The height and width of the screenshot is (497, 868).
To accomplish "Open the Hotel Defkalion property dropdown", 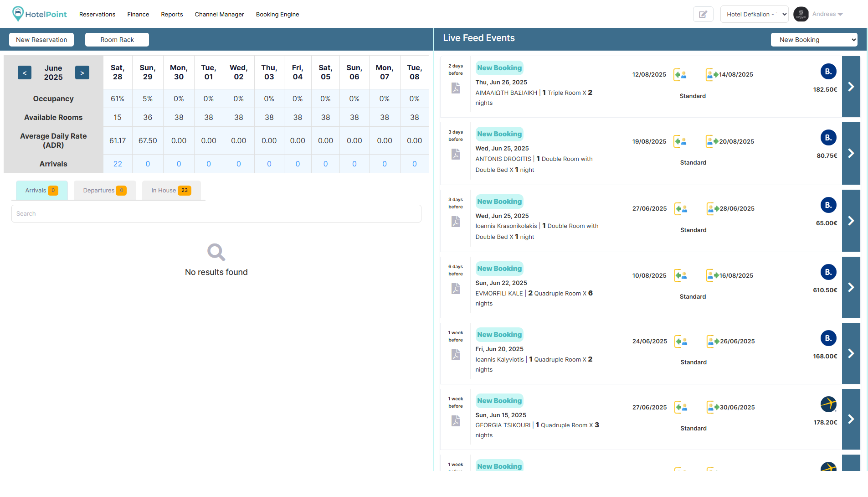I will pos(754,14).
